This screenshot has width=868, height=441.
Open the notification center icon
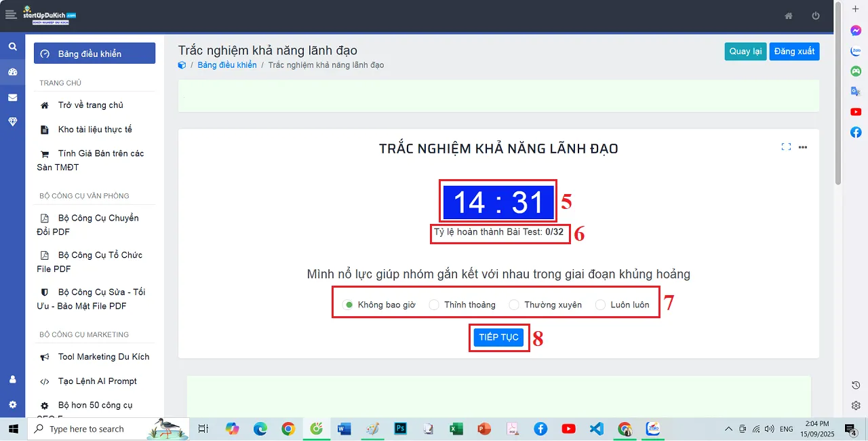[x=850, y=429]
